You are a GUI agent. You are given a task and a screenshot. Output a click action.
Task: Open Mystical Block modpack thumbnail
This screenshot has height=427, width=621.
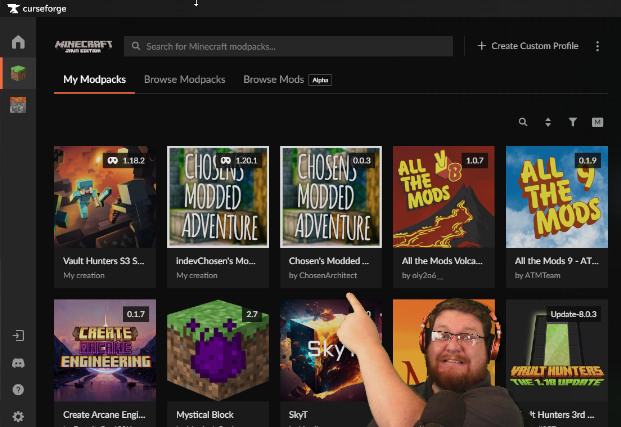218,350
